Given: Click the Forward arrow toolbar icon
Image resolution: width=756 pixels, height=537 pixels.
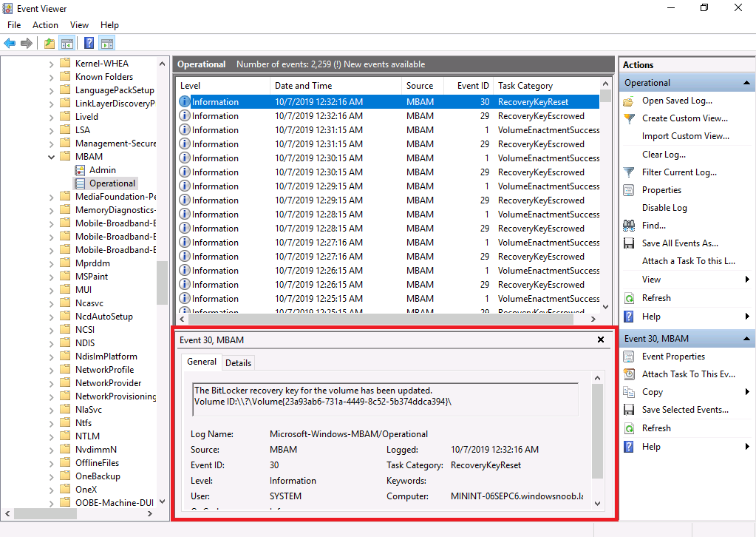Looking at the screenshot, I should tap(27, 44).
